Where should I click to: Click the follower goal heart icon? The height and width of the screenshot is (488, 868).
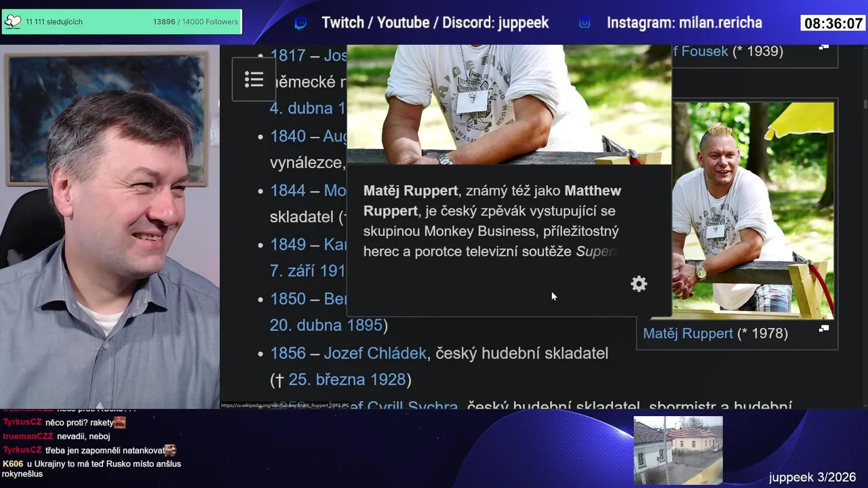13,22
